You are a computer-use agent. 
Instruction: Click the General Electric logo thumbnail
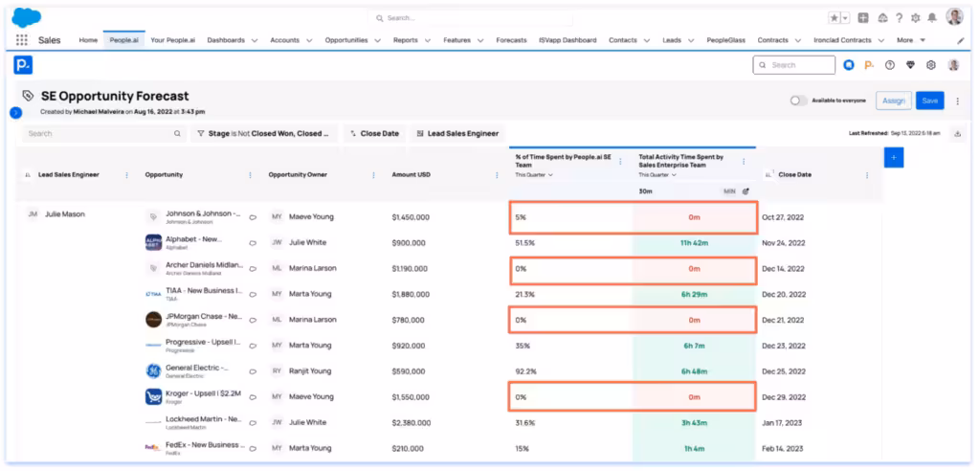153,370
